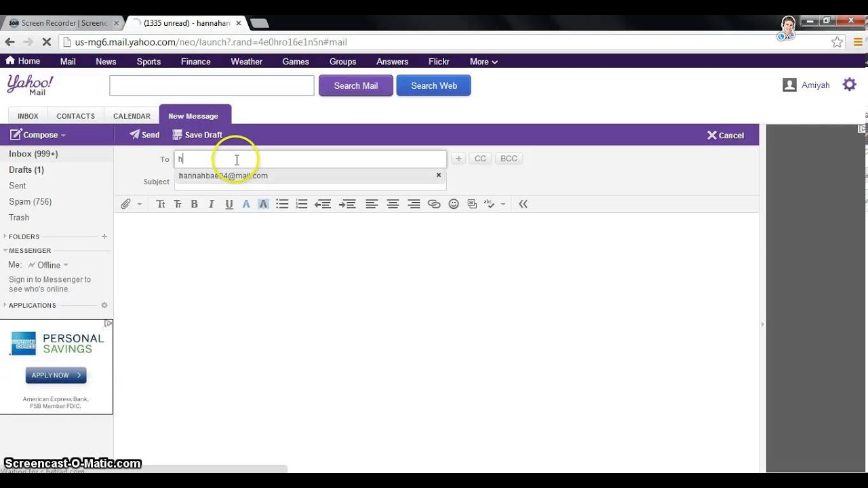This screenshot has height=488, width=868.
Task: Cancel the new message
Action: click(726, 136)
